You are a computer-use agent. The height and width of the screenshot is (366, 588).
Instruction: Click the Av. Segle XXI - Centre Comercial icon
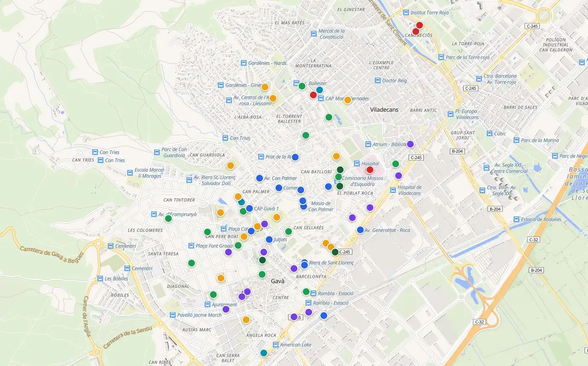pyautogui.click(x=486, y=168)
